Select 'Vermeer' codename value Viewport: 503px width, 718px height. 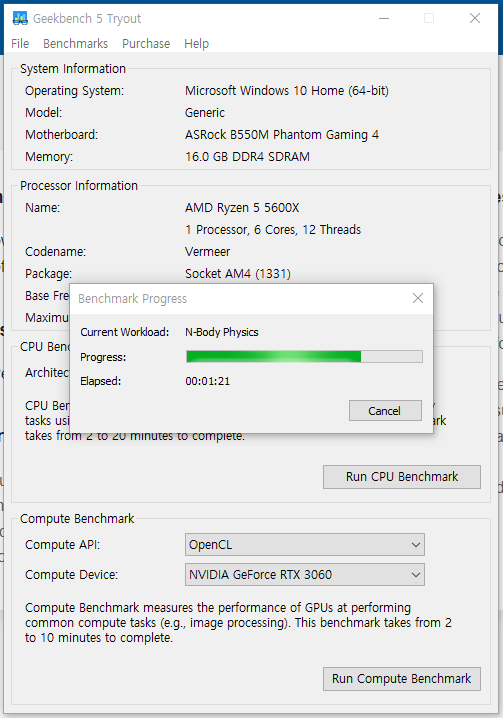(208, 252)
